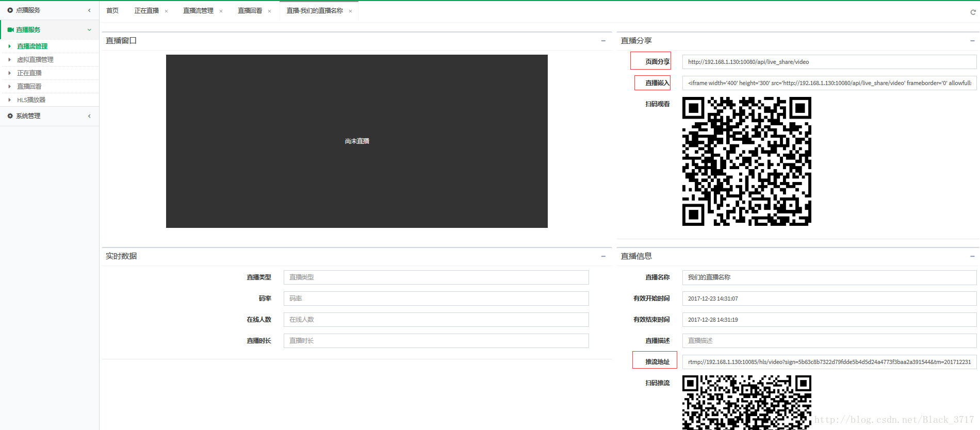
Task: Switch to the 直播流管理 tab
Action: (198, 11)
